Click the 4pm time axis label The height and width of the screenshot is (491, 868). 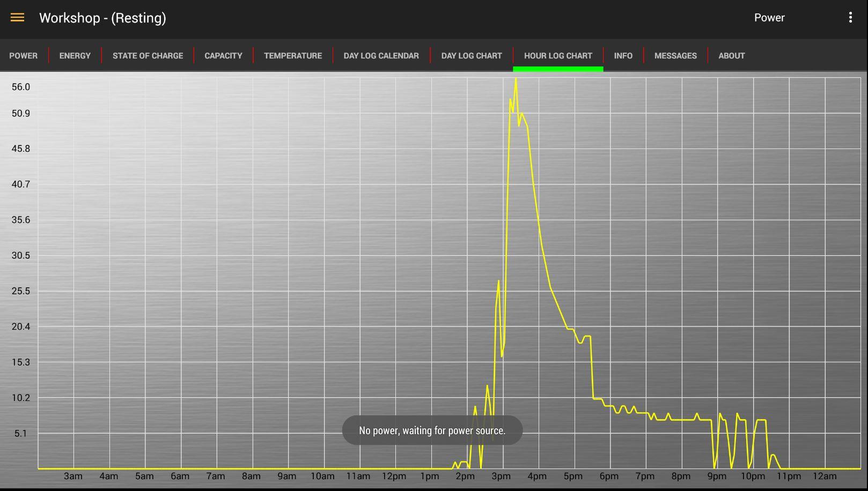point(537,476)
